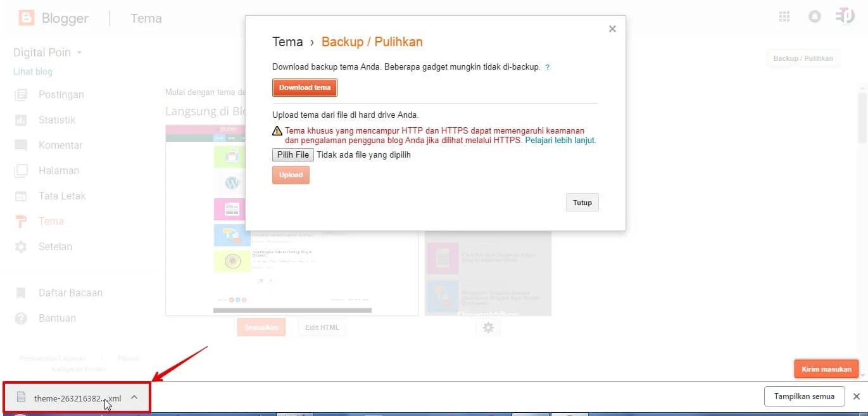The image size is (868, 416).
Task: Open the Google apps grid
Action: pos(784,16)
